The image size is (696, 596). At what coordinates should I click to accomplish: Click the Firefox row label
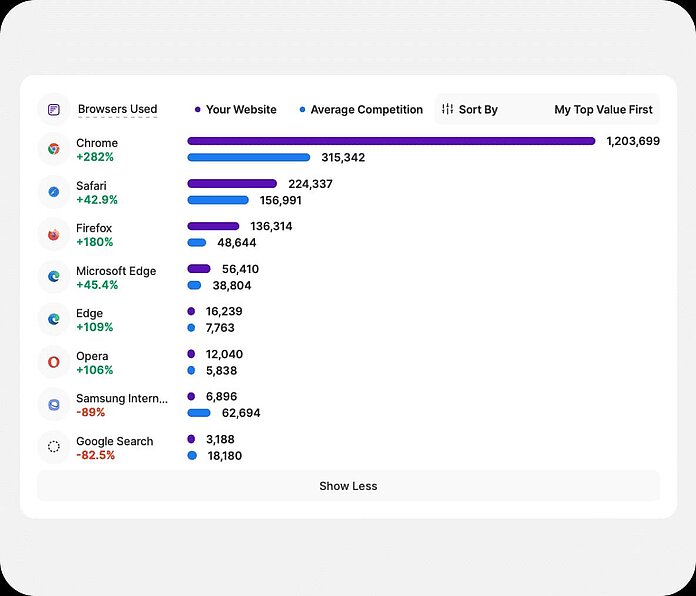click(x=94, y=228)
